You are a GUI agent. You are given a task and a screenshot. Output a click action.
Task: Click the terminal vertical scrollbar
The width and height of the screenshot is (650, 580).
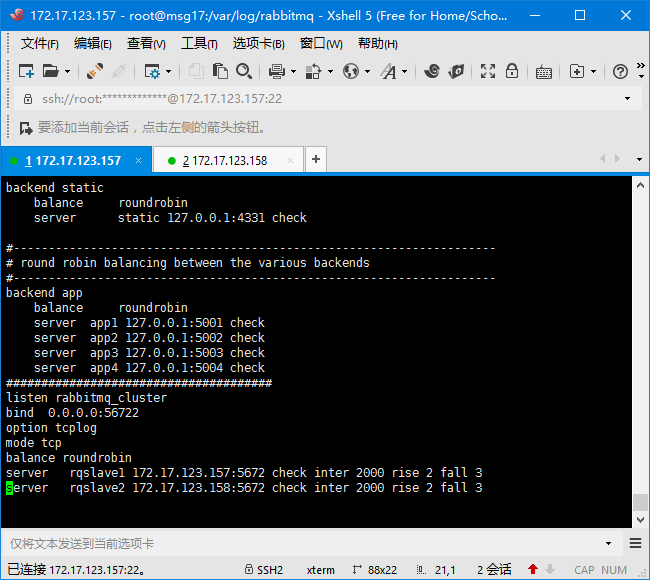coord(641,350)
